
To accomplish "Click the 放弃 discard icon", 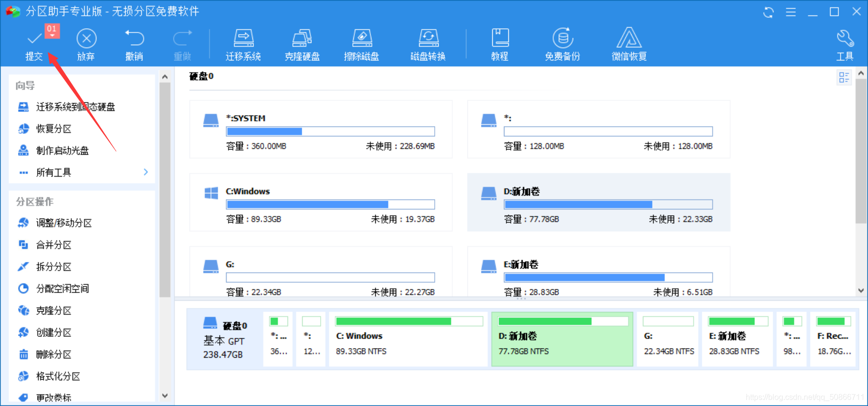I will click(86, 38).
